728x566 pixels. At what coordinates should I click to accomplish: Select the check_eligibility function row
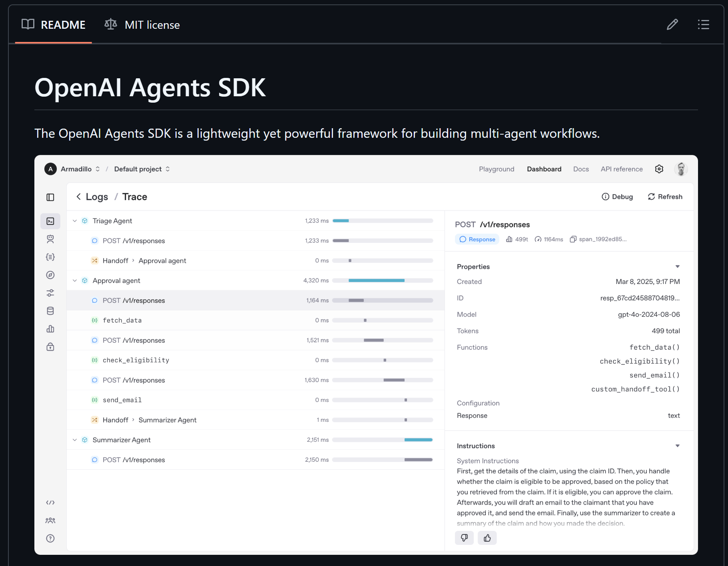tap(255, 360)
